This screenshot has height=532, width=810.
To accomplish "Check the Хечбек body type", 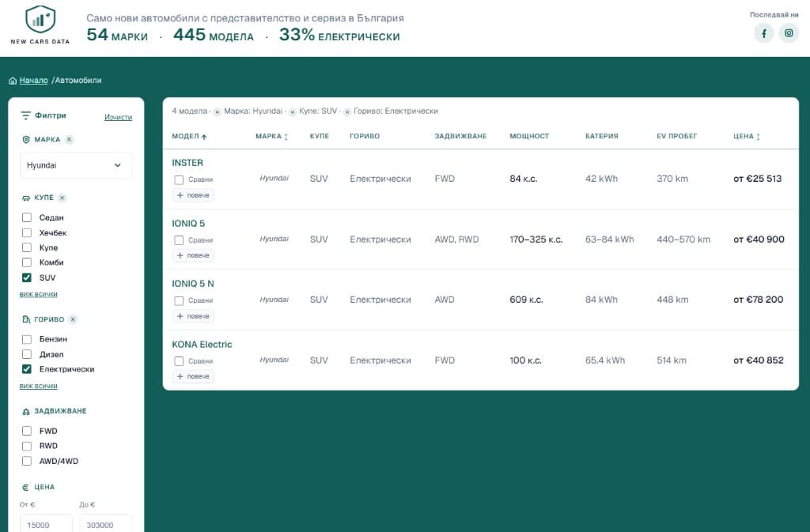I will pos(27,232).
